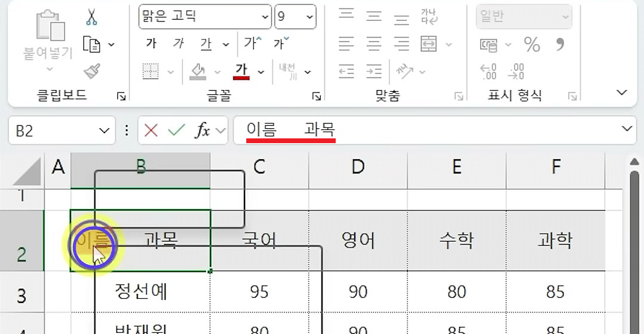Open the 글꼴 dialog launcher

click(316, 97)
